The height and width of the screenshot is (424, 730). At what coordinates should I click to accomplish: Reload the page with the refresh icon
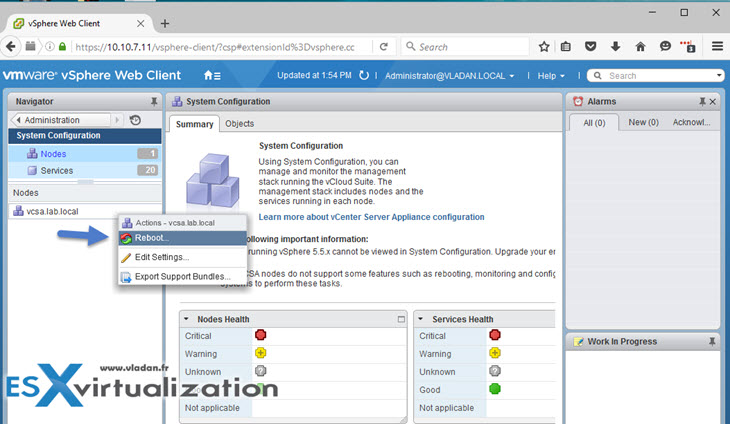coord(384,47)
